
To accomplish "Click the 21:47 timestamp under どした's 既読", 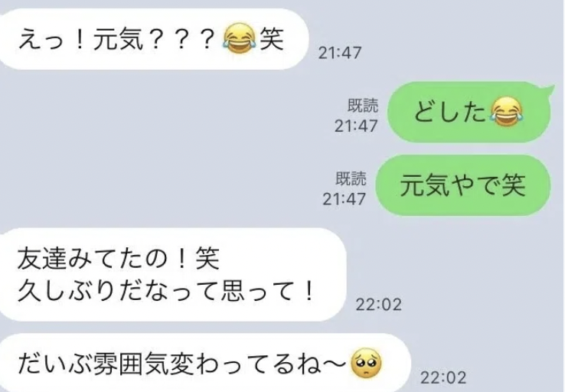I will click(356, 126).
